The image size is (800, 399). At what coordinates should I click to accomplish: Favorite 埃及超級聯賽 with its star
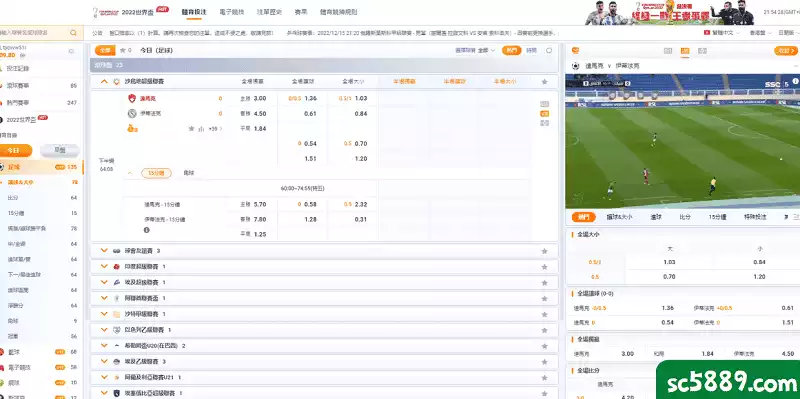544,283
